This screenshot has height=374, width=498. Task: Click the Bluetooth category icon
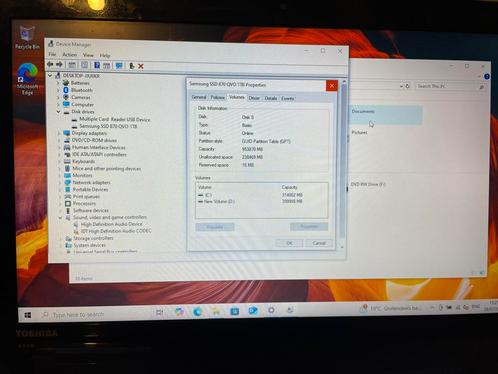pos(66,90)
